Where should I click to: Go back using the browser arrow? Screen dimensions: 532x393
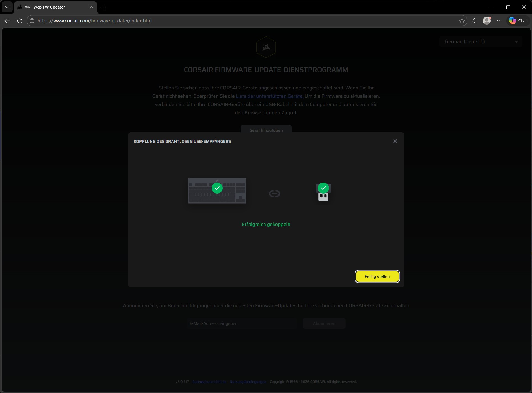click(x=7, y=21)
